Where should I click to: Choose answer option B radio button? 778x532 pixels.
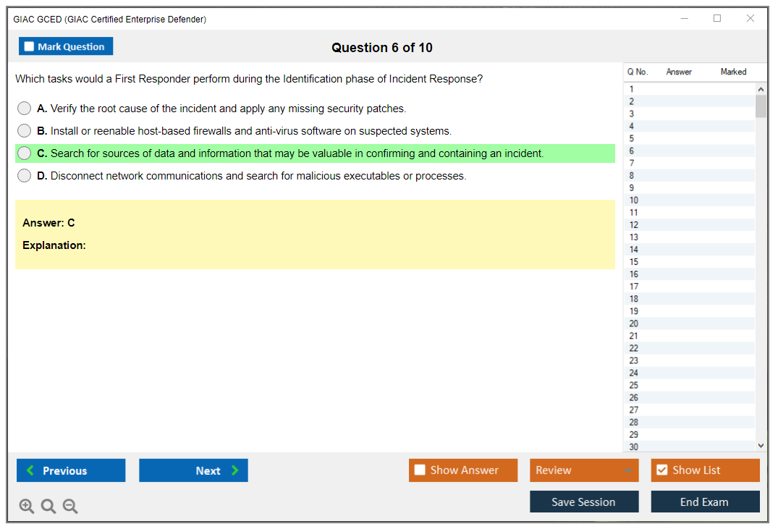pyautogui.click(x=25, y=131)
